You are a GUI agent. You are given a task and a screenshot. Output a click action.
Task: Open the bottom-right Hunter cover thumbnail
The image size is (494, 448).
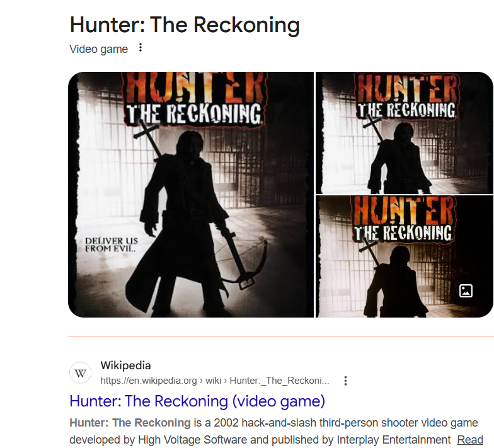pos(405,257)
